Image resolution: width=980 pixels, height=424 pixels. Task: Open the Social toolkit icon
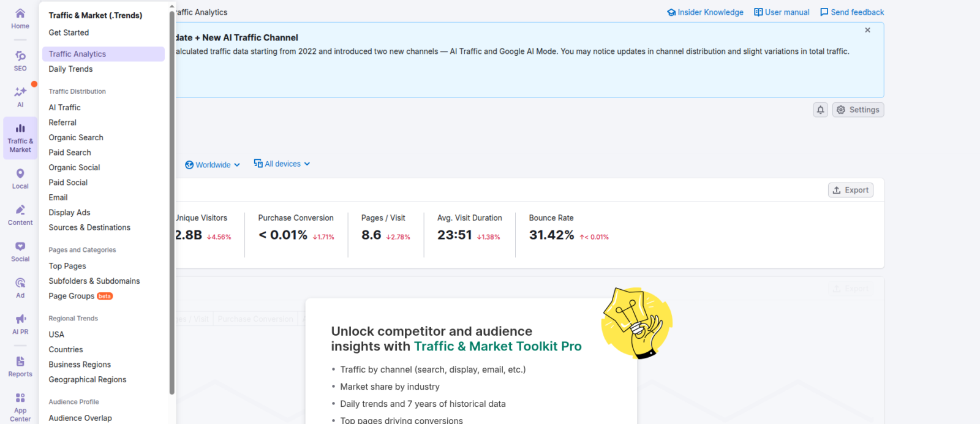[20, 247]
